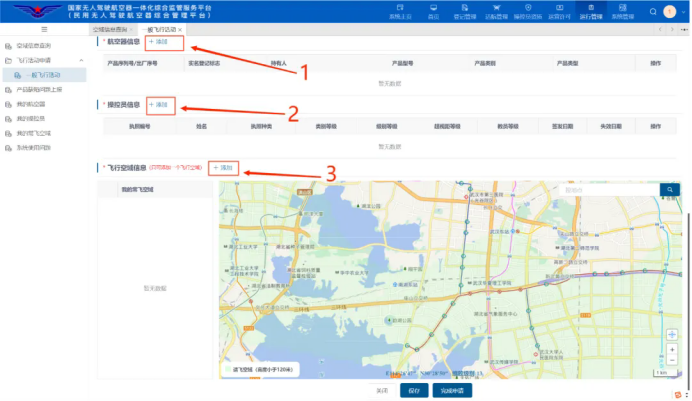Image resolution: width=692 pixels, height=401 pixels.
Task: Click the blue 保存 button
Action: click(x=414, y=390)
